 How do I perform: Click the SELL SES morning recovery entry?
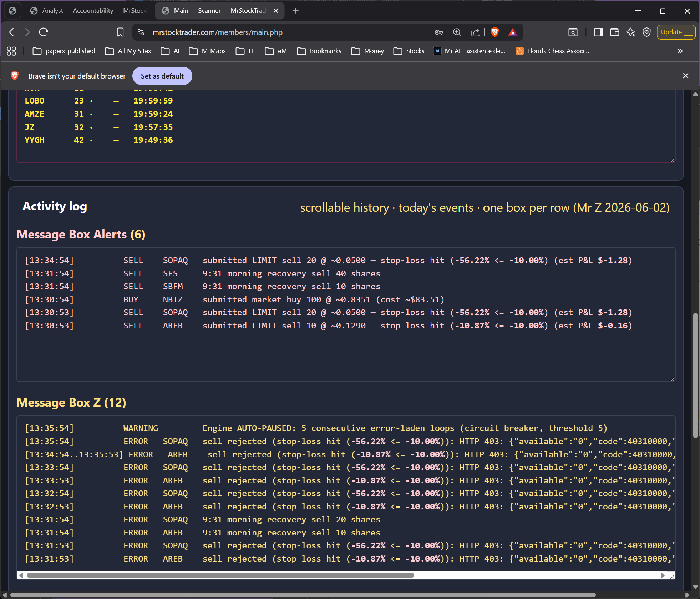coord(203,274)
